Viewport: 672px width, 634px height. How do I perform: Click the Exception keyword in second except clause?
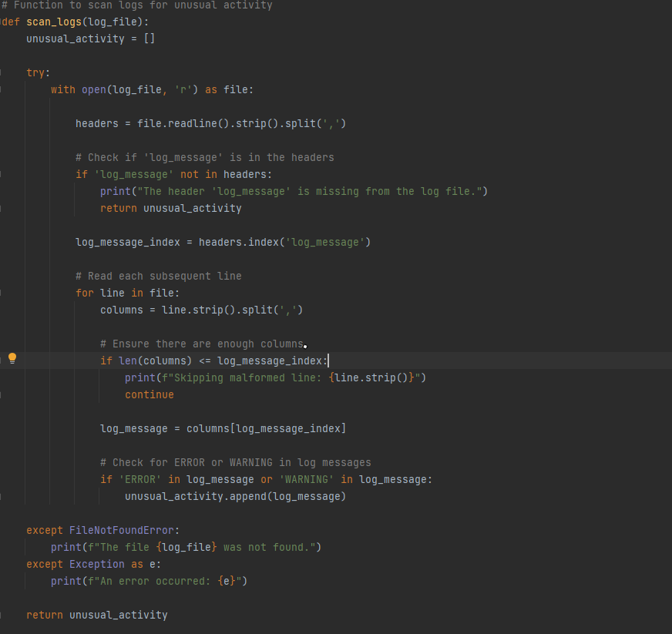[x=97, y=564]
